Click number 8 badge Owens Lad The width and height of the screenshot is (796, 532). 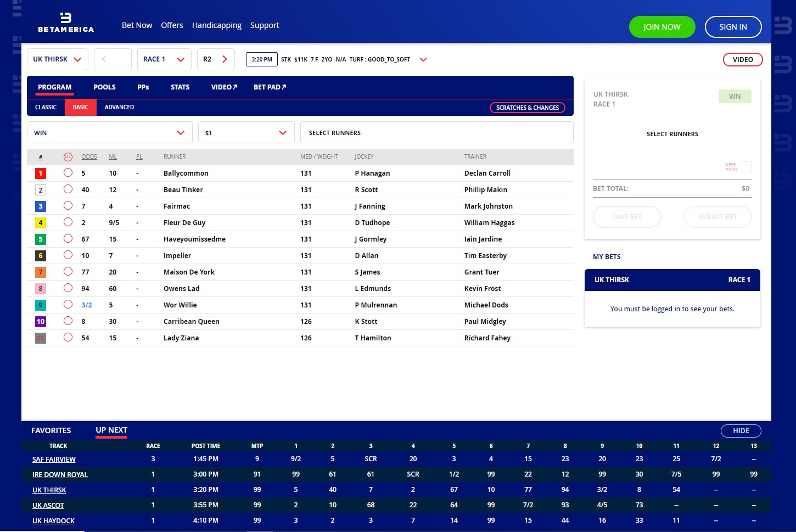tap(41, 289)
